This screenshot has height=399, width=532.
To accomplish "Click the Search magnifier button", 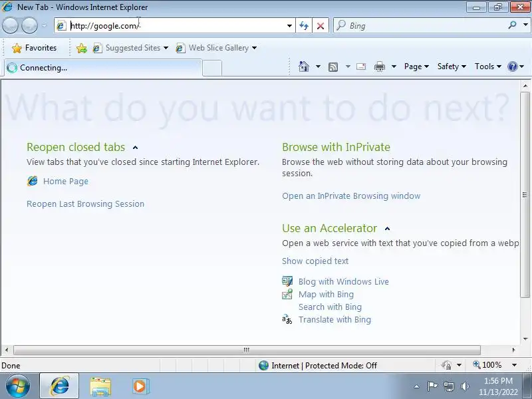I will pyautogui.click(x=512, y=25).
